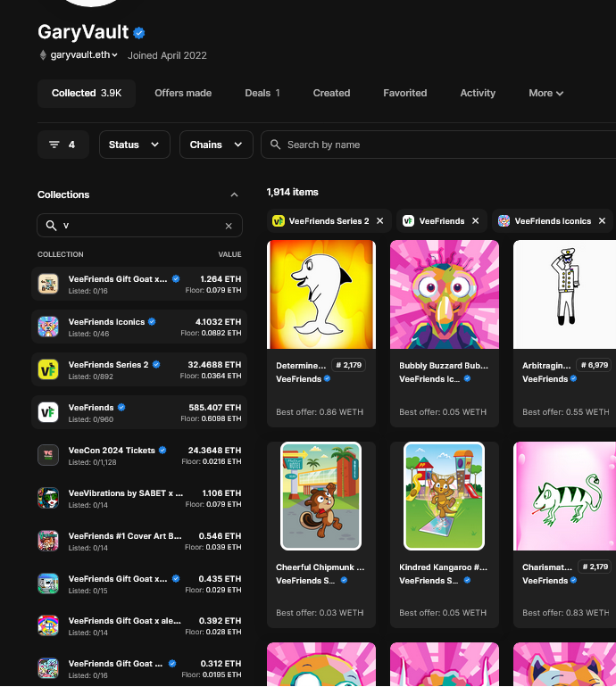Clear the collections search with the X icon

229,226
